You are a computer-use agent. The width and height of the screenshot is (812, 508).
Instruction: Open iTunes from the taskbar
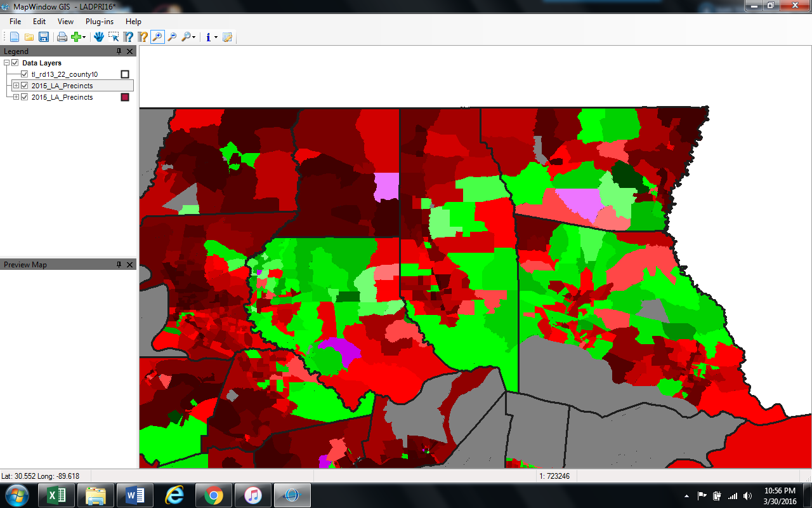[x=253, y=495]
